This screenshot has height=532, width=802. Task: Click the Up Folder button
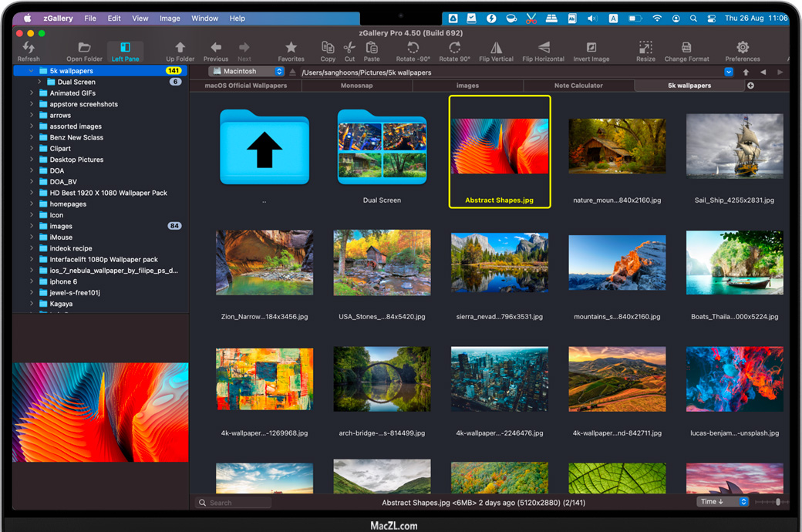click(x=180, y=48)
